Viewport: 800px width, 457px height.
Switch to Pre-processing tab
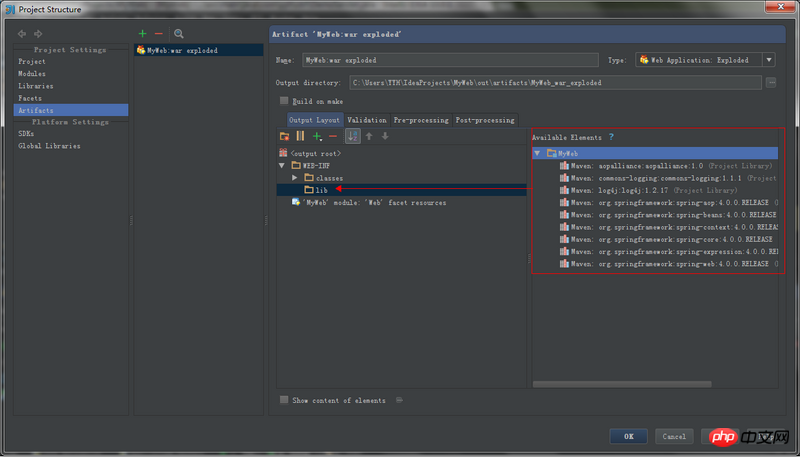click(x=421, y=120)
